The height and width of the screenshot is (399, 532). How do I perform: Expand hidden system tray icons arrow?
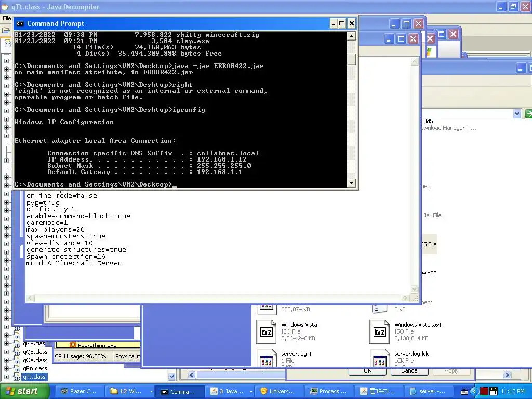pos(474,392)
